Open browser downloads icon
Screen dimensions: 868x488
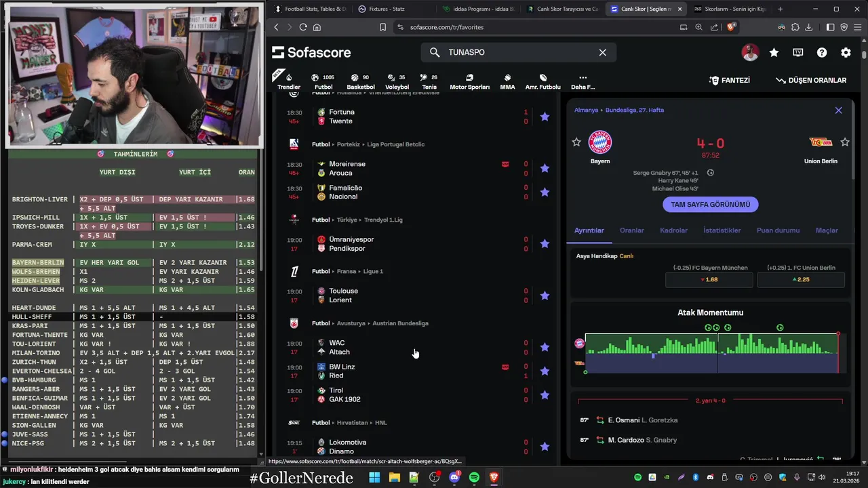point(808,27)
